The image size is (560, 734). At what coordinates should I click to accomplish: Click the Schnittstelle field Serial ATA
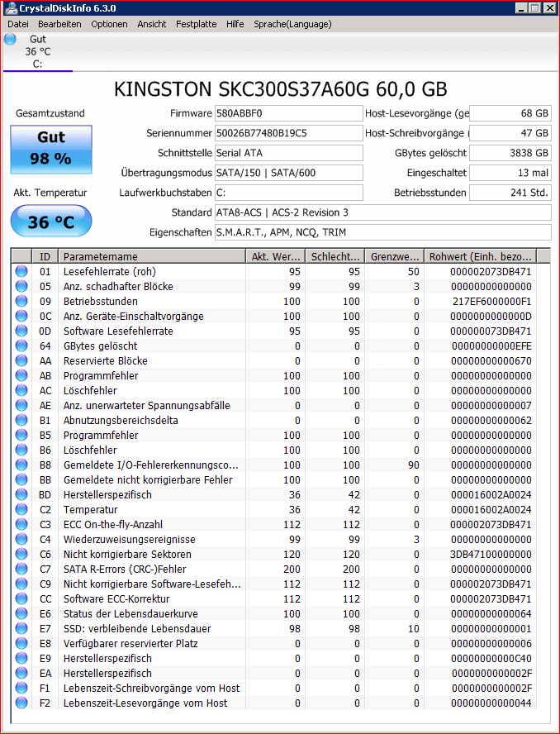point(288,153)
